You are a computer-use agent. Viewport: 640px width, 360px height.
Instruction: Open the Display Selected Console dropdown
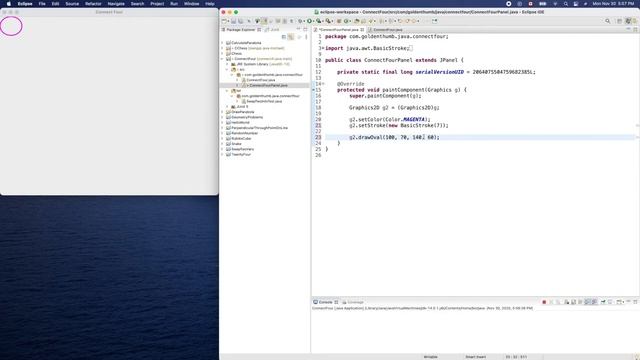[624, 302]
